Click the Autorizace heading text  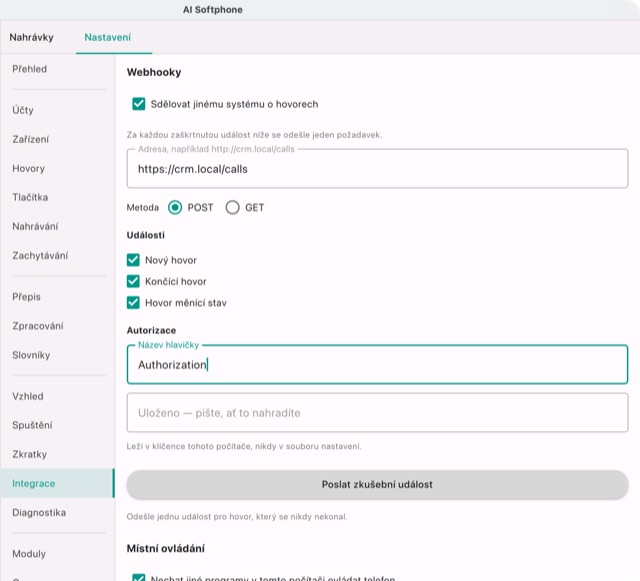(151, 330)
